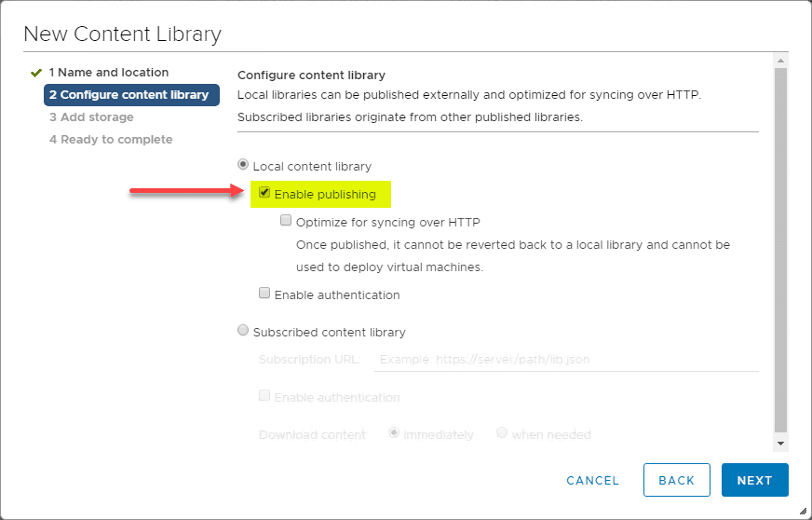
Task: Click the Subscription URL input field
Action: (565, 359)
